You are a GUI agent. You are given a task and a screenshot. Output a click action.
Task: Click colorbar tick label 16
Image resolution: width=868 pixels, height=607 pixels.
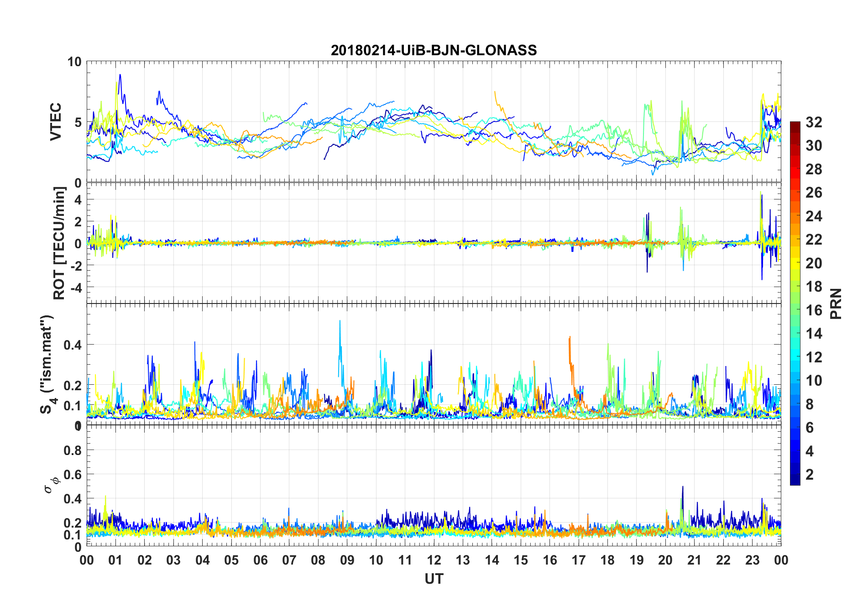[x=814, y=310]
